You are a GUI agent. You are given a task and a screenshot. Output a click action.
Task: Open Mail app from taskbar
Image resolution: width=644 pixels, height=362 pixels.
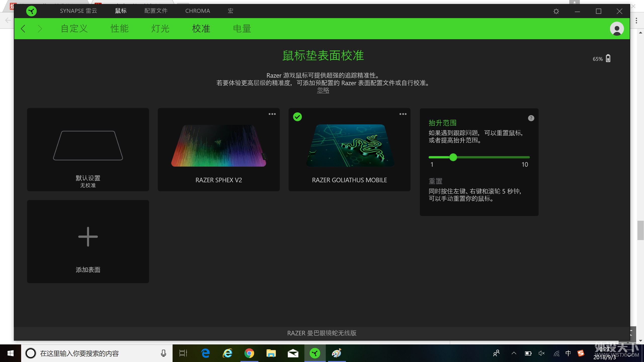point(293,353)
